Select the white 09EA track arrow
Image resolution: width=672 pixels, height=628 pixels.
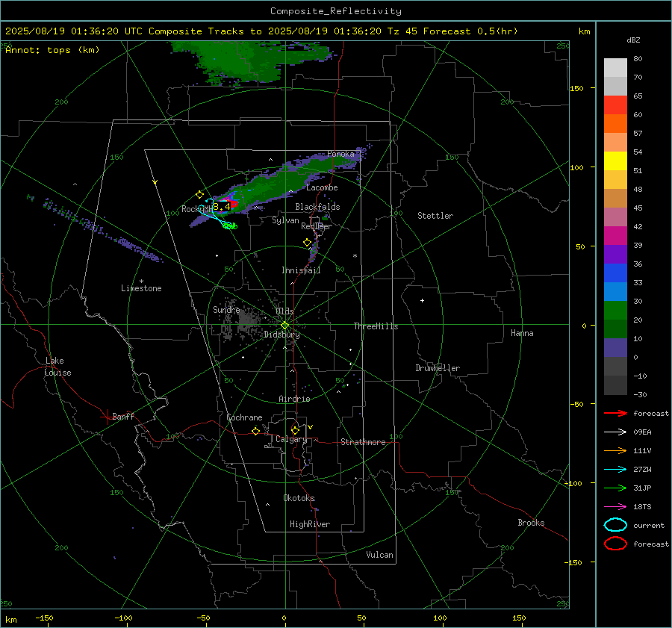(615, 432)
